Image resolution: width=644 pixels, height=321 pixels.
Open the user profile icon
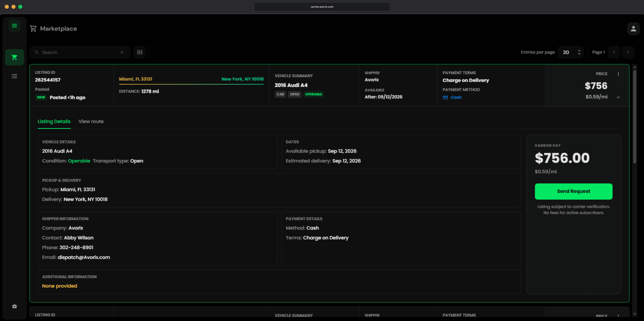click(x=633, y=29)
